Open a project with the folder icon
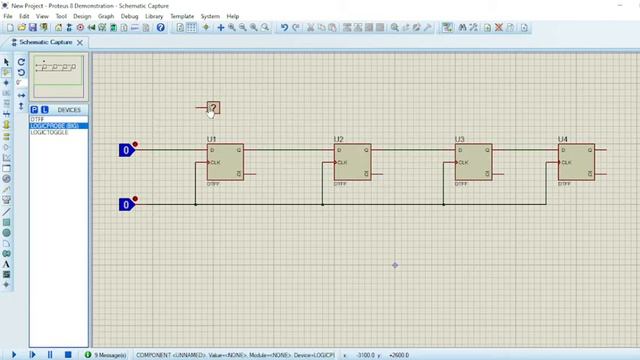 (21, 27)
